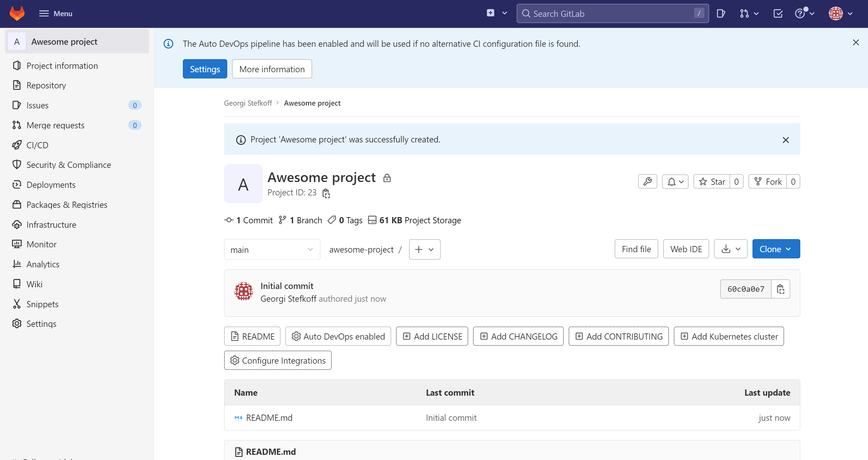Click the GitLab fox logo

tap(17, 13)
